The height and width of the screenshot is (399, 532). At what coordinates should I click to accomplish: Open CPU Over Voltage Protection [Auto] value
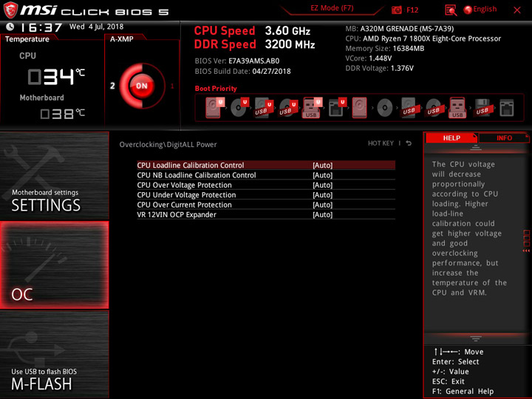click(323, 185)
